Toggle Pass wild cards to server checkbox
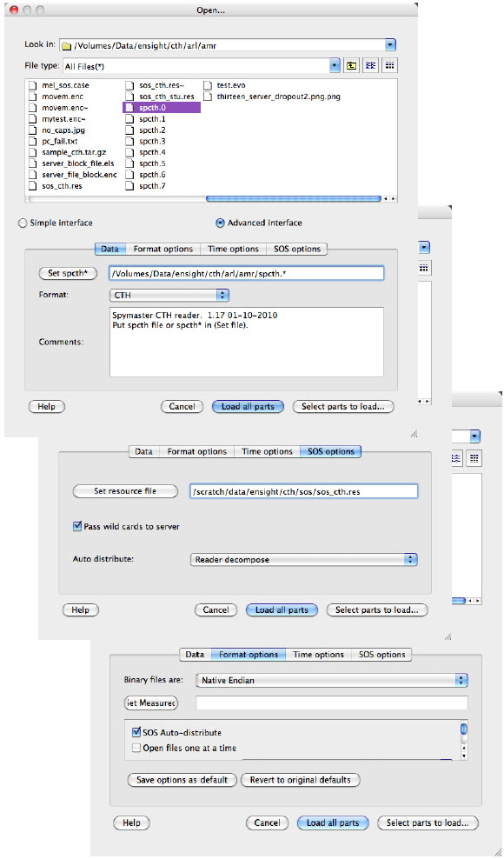 77,527
